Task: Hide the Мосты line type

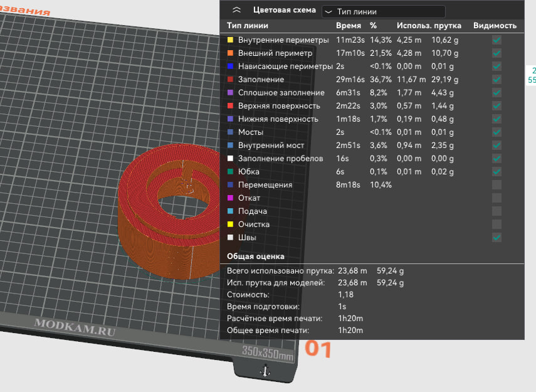Action: (x=497, y=132)
